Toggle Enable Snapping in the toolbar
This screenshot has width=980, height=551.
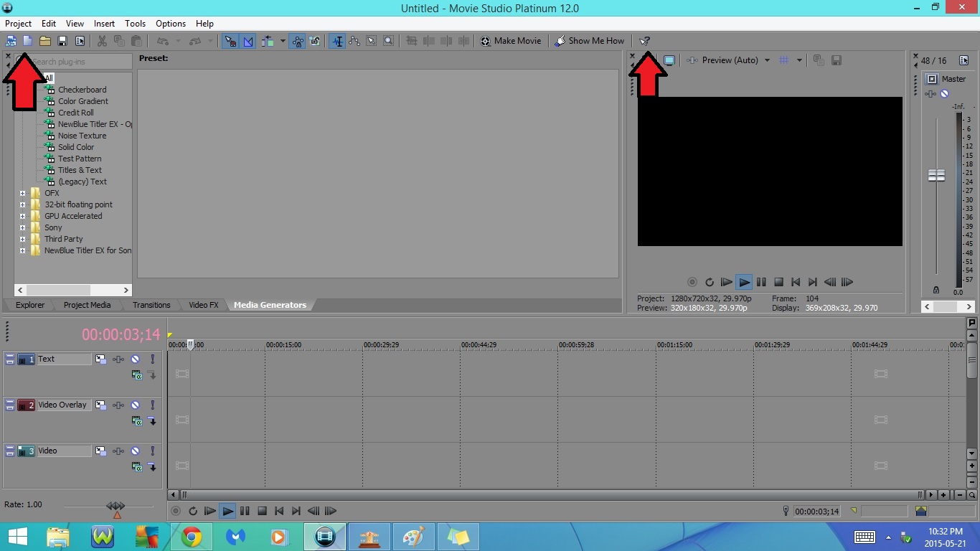click(x=230, y=41)
